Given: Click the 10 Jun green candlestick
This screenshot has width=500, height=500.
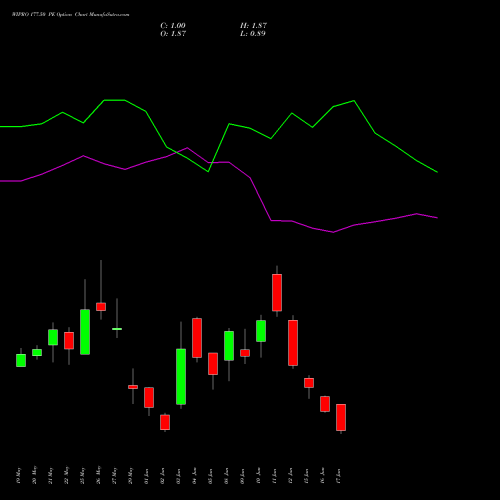Looking at the screenshot, I should pos(261,331).
